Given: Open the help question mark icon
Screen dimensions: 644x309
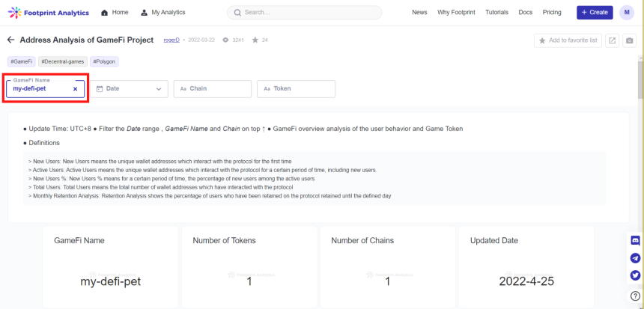Looking at the screenshot, I should point(635,296).
